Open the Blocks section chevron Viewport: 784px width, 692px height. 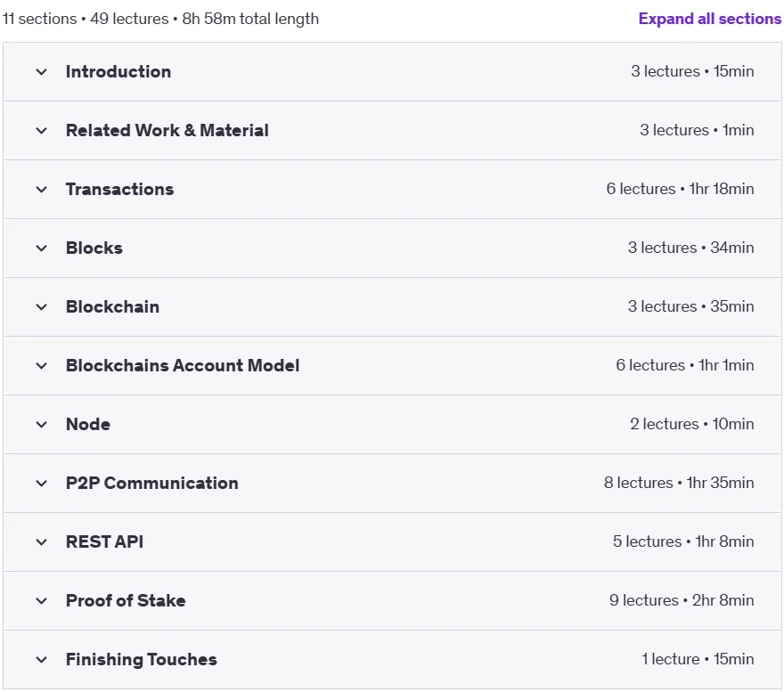tap(42, 248)
